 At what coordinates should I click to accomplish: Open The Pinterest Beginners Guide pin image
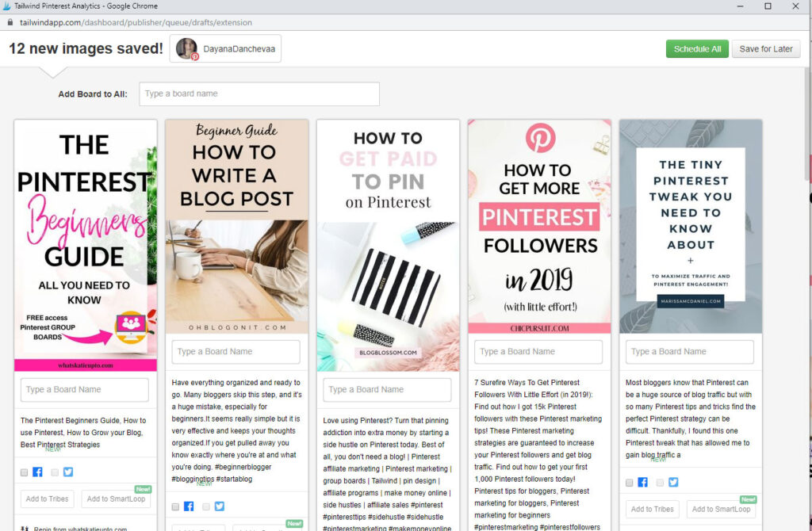(86, 246)
